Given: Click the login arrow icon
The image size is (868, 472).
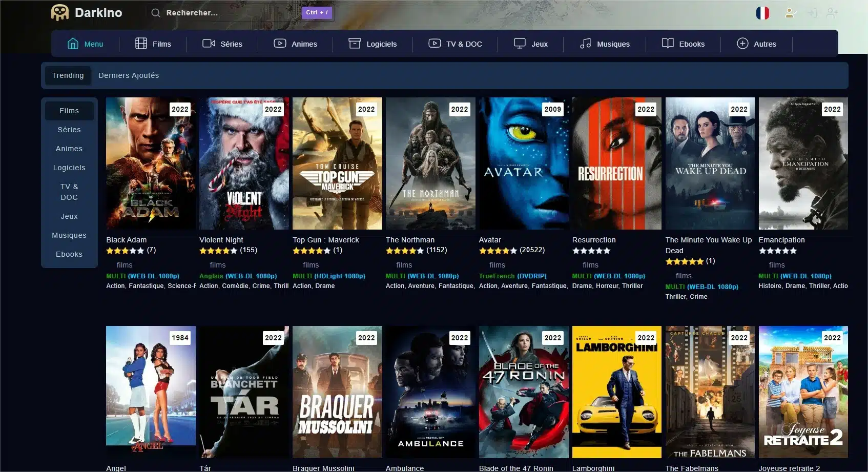Looking at the screenshot, I should [x=812, y=13].
